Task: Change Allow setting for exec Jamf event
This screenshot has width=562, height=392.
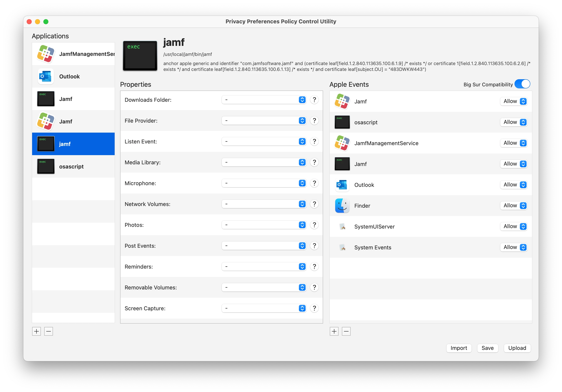Action: pos(514,163)
